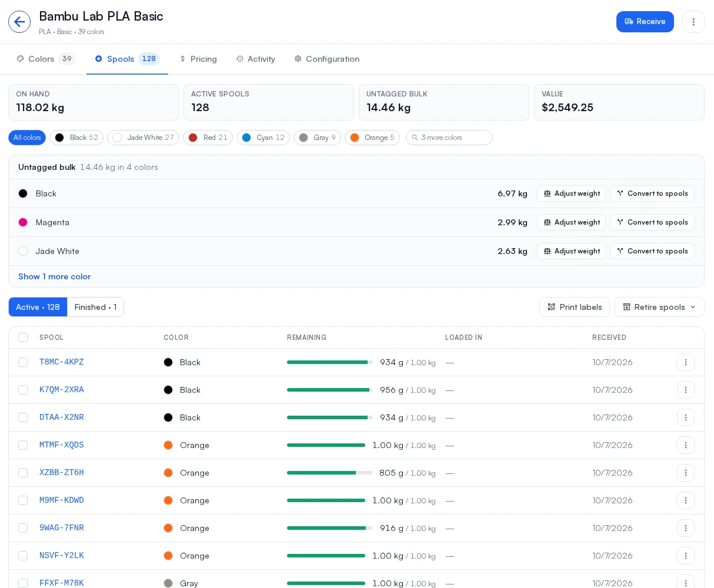Filter spools by Jade White chip
The height and width of the screenshot is (588, 714).
(143, 138)
